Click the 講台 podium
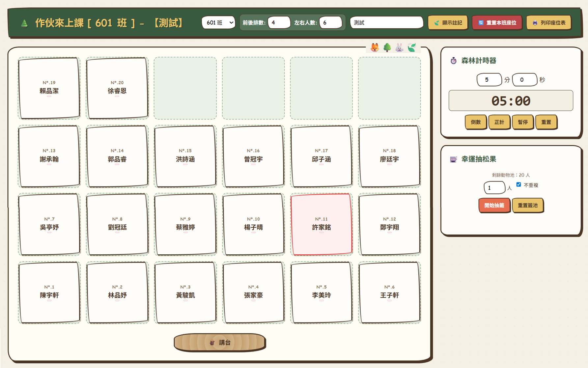 pos(220,343)
